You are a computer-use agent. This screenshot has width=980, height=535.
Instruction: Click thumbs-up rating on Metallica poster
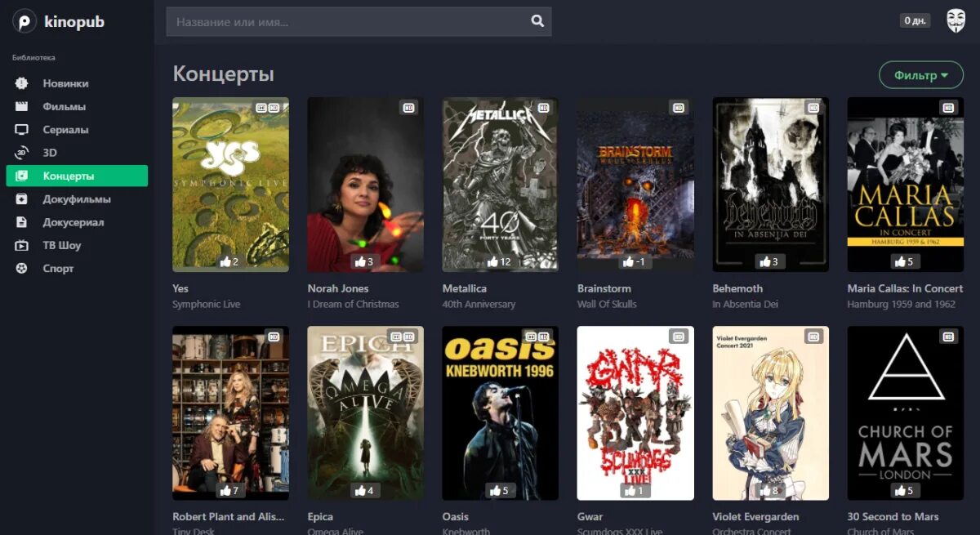[x=499, y=261]
